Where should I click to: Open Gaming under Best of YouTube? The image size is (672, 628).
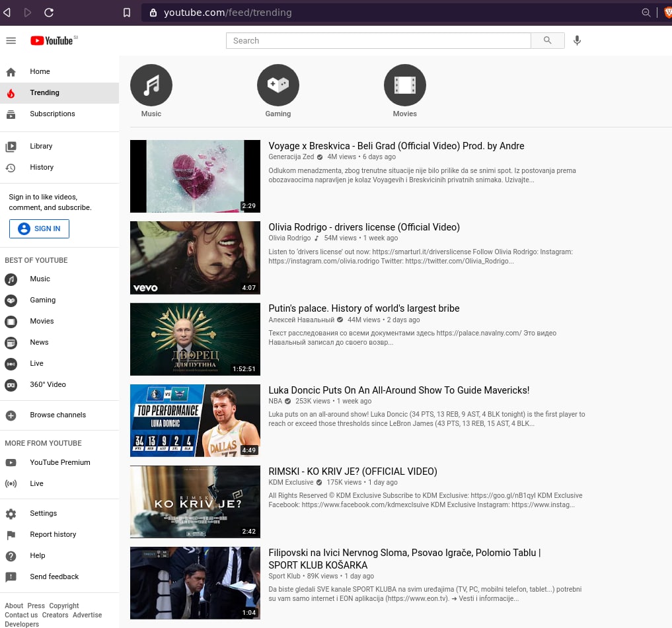[x=59, y=300]
